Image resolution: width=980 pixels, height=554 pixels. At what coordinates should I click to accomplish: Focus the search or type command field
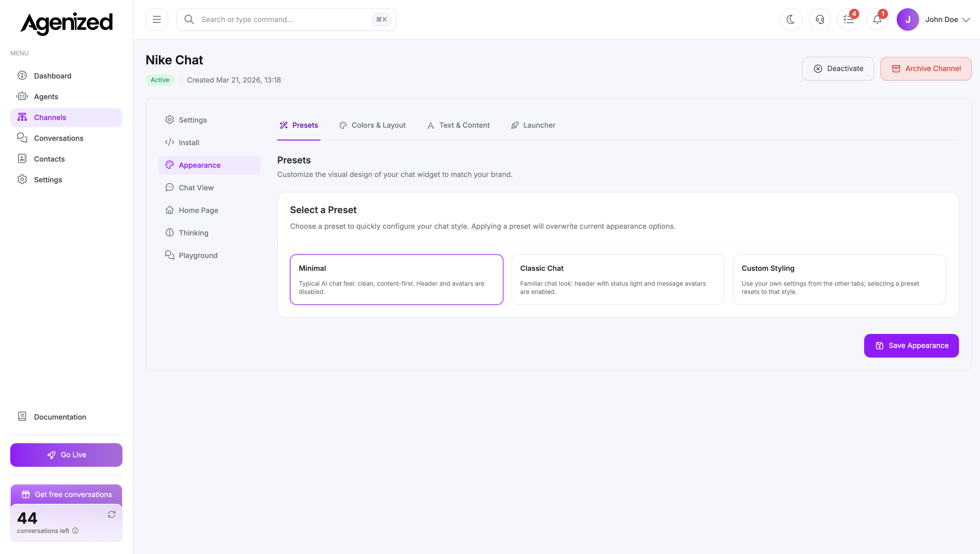(286, 19)
